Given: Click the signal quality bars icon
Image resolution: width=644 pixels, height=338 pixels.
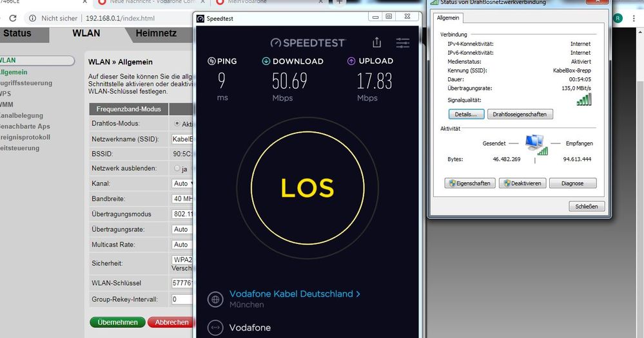Looking at the screenshot, I should point(583,99).
